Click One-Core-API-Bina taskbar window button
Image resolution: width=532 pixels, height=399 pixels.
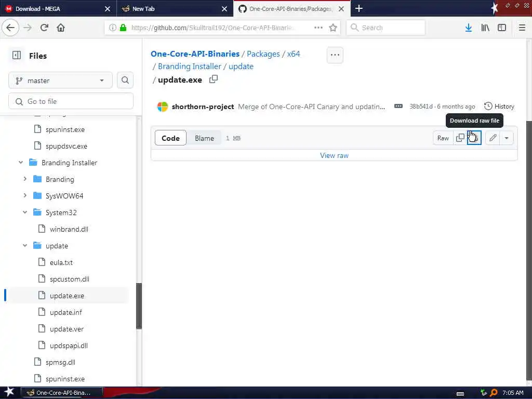click(62, 393)
